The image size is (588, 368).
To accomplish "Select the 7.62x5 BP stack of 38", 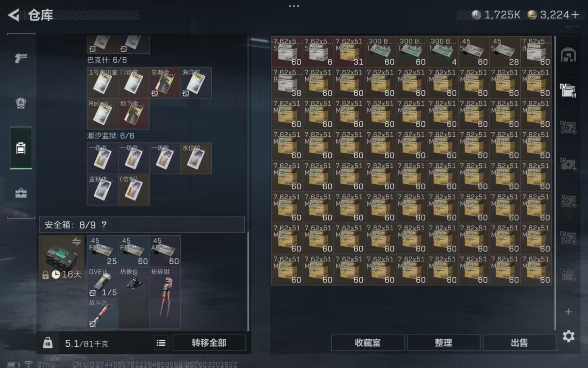I will [x=287, y=83].
